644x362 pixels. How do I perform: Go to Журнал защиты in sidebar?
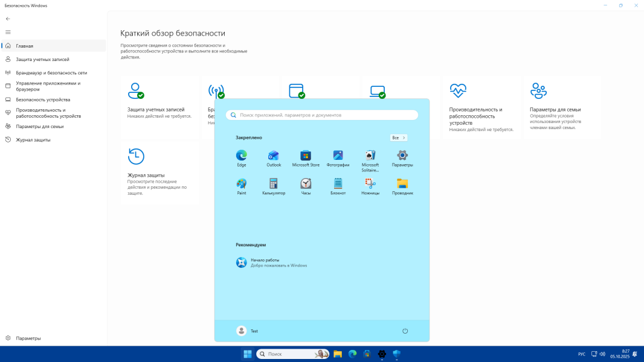pos(33,139)
